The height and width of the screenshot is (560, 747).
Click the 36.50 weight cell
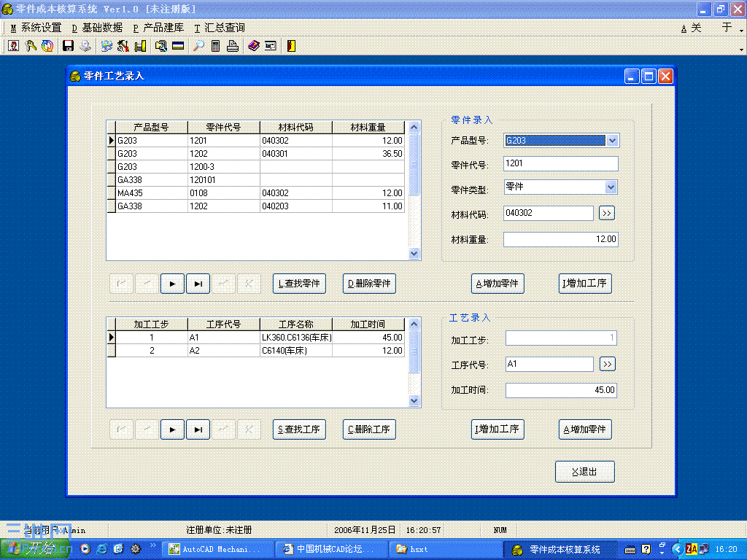tap(368, 154)
